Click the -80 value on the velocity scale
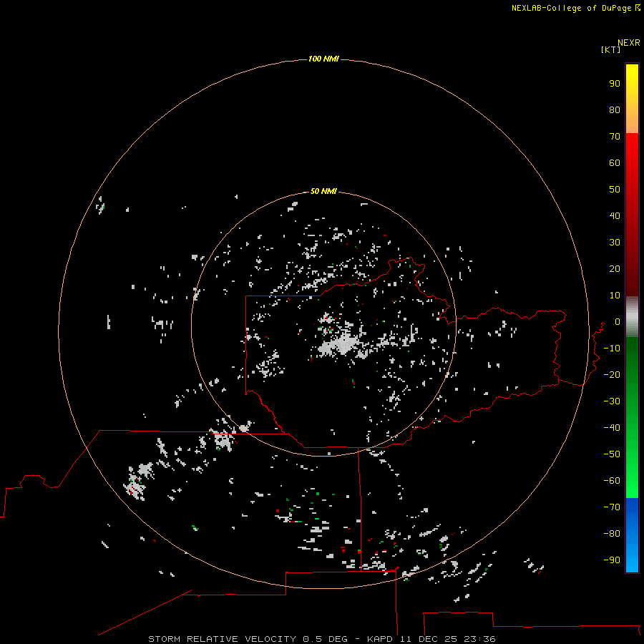 tap(612, 534)
